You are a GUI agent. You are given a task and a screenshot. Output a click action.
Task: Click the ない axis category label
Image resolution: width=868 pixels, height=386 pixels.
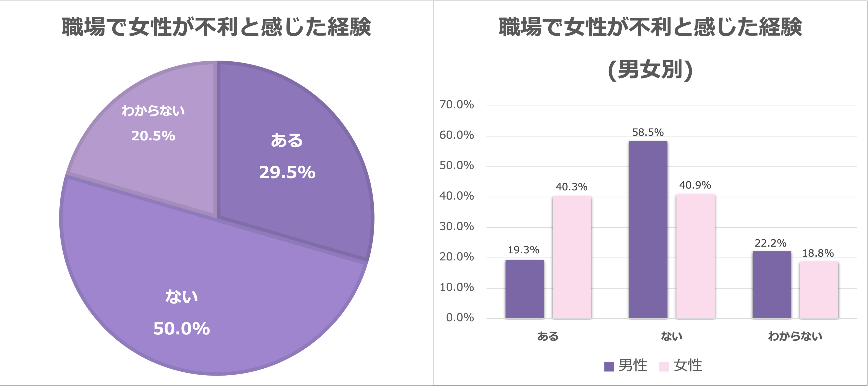(671, 336)
